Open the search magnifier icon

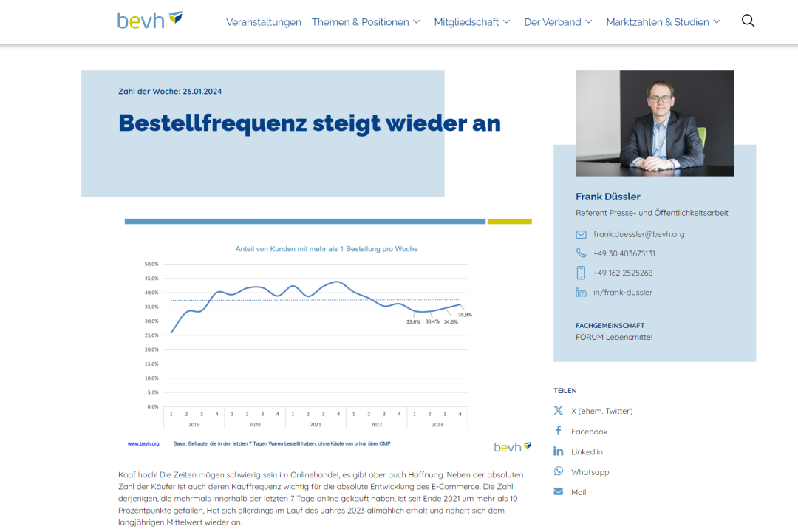(748, 21)
